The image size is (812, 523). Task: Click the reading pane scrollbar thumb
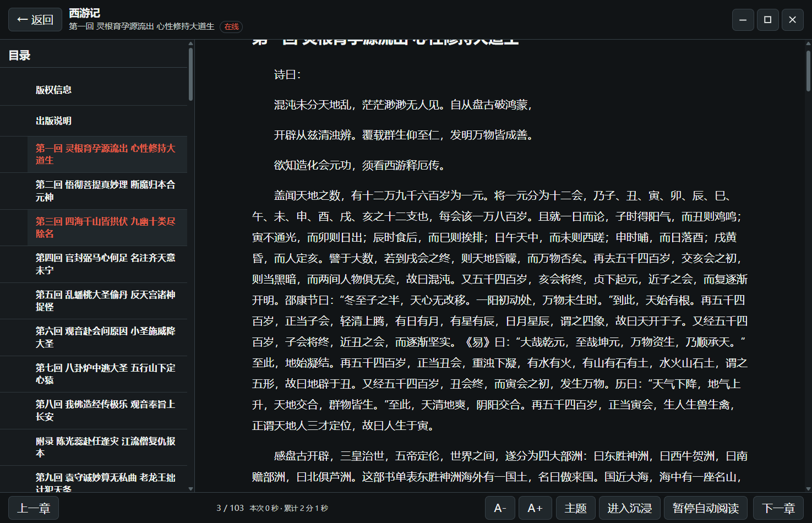tap(808, 71)
